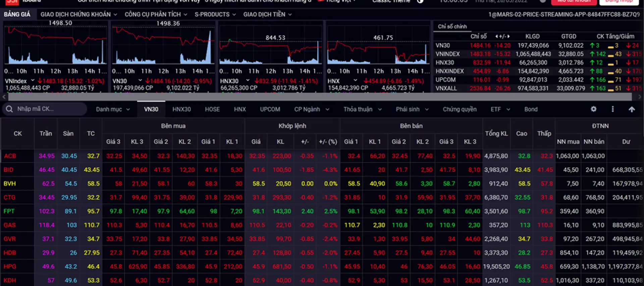Switch to the HNX30 board tab
Viewport: 644px width, 286px height.
pos(181,109)
